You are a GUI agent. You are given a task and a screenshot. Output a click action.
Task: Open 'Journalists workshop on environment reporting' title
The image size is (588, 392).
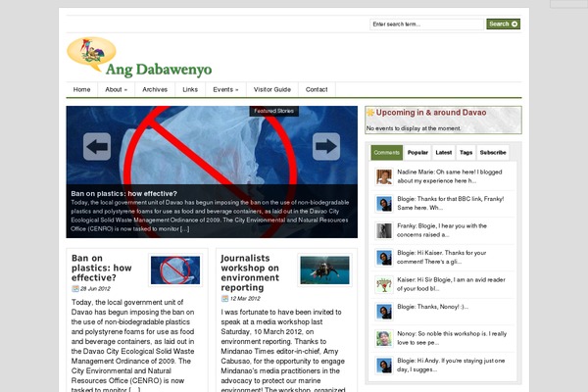tap(250, 272)
